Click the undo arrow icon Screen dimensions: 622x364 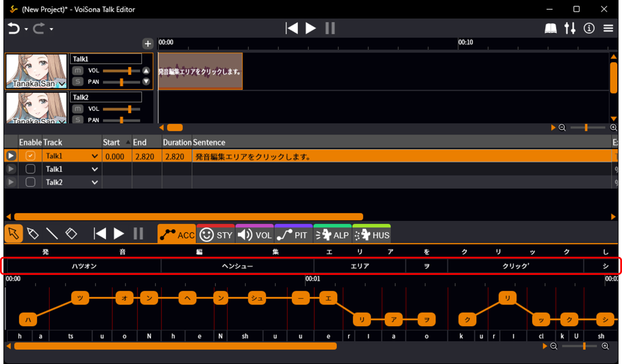click(13, 29)
